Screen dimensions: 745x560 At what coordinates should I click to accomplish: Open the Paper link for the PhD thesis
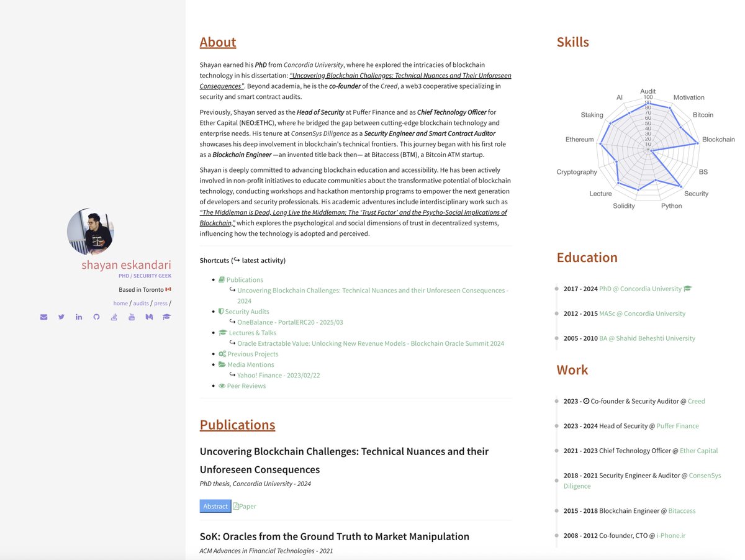click(x=248, y=506)
